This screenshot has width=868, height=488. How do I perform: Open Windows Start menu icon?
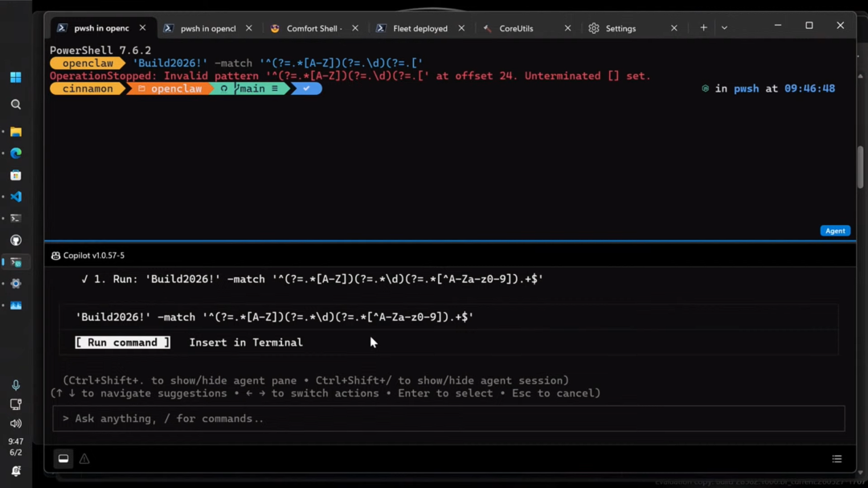(15, 77)
